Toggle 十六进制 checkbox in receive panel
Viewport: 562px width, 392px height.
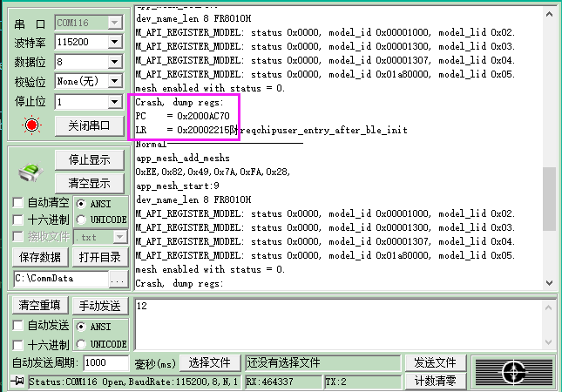tap(18, 220)
